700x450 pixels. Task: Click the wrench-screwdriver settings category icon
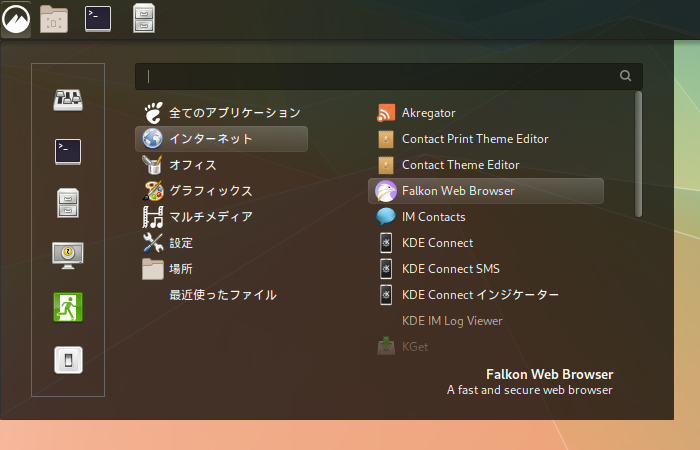click(x=153, y=243)
